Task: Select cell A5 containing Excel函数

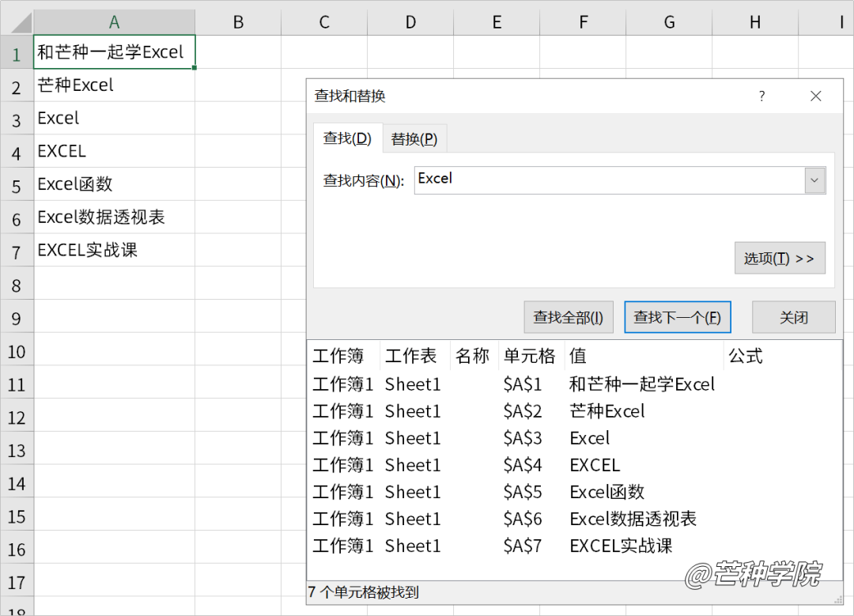Action: 114,184
